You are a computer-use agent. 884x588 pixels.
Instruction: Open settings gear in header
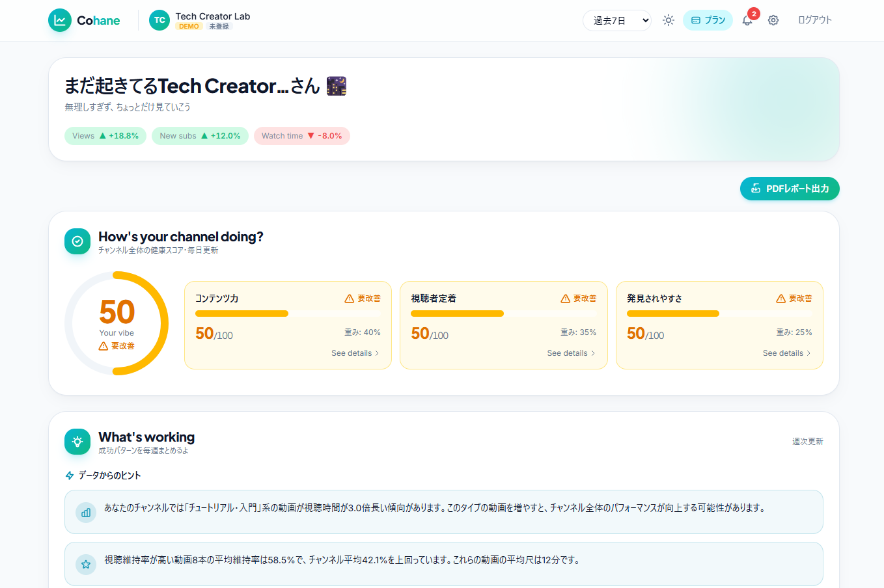(x=773, y=20)
